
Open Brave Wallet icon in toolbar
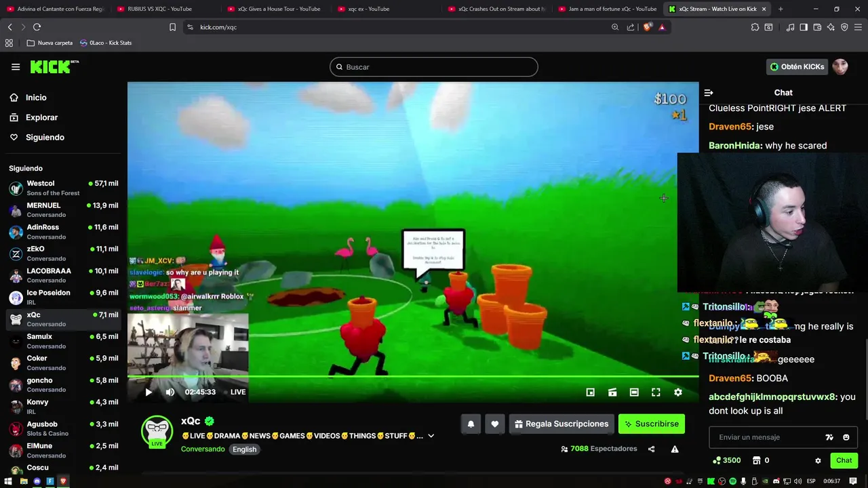(817, 27)
